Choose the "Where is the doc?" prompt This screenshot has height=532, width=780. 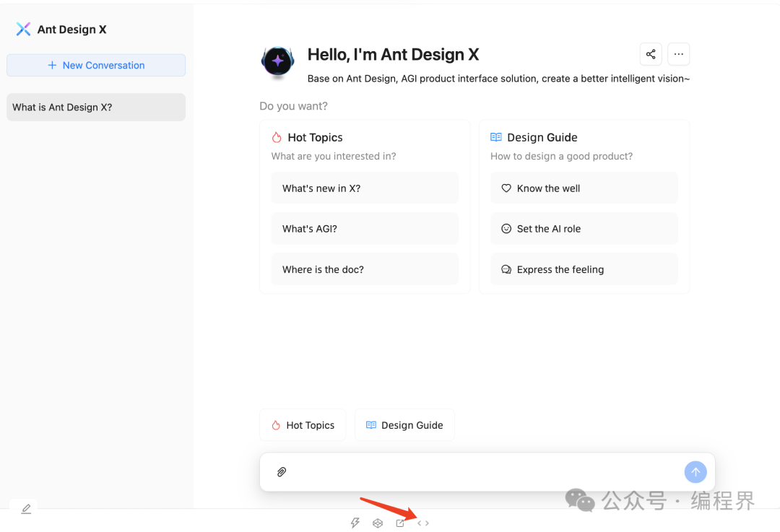pos(365,269)
